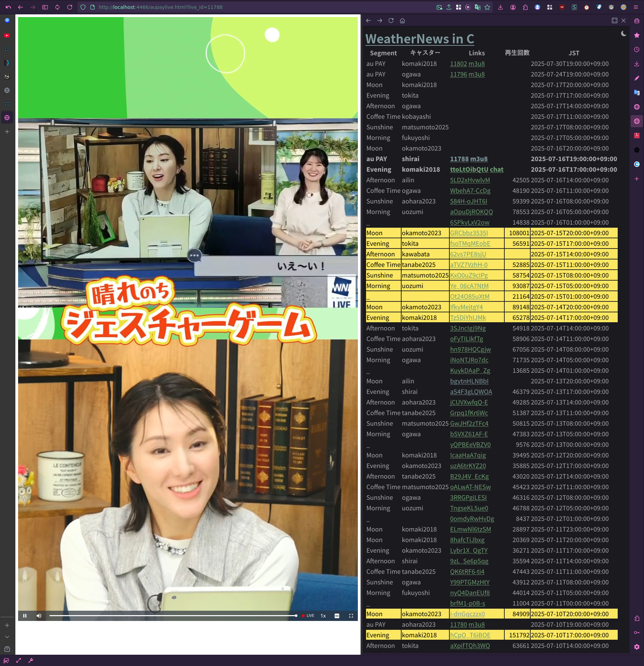Screen dimensions: 644x666
Task: Expand sidebar panel to full view
Action: [x=615, y=20]
